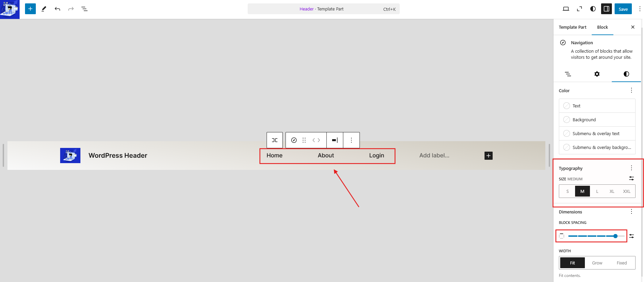Screen dimensions: 644x282
Task: Switch to the Block tab
Action: pos(602,27)
